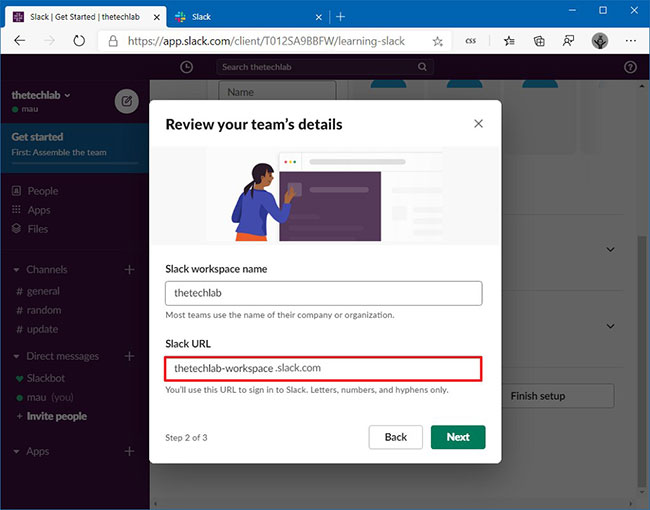650x510 pixels.
Task: Reload the page with refresh icon
Action: (x=79, y=41)
